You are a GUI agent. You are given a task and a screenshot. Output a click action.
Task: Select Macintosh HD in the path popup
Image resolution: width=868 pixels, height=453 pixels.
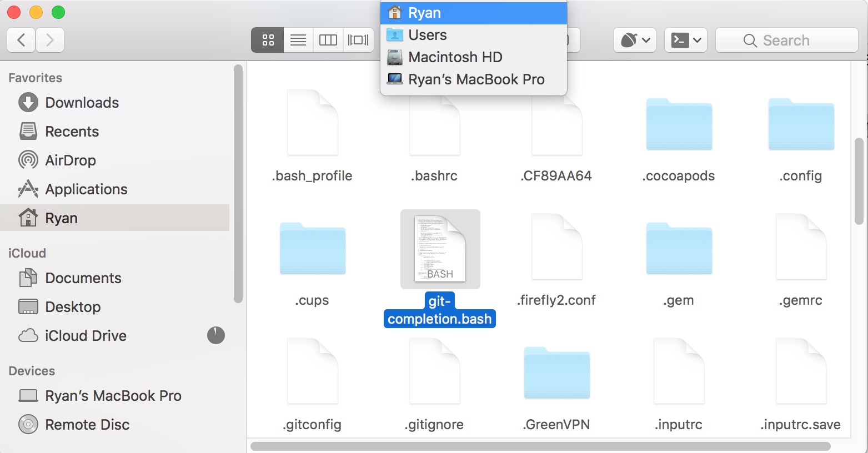click(x=474, y=57)
